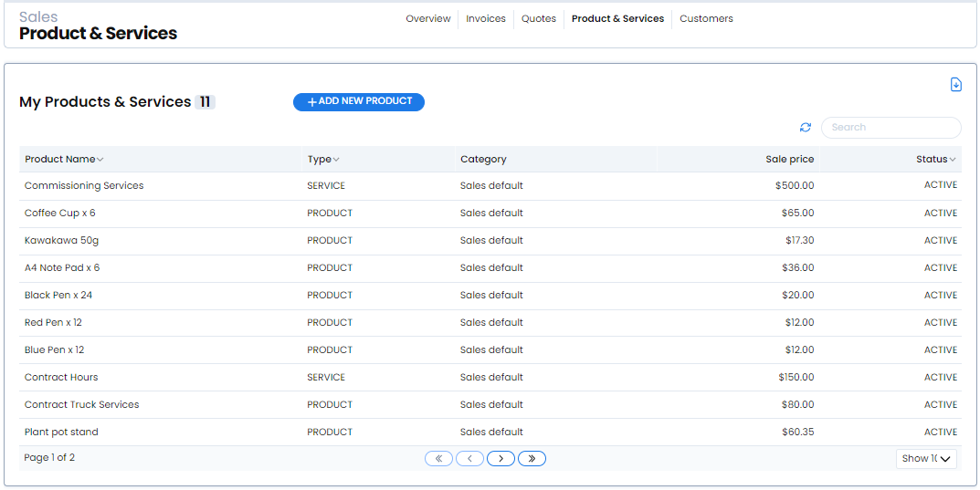The height and width of the screenshot is (490, 980).
Task: Open Blue Pen x 12 product
Action: [55, 350]
